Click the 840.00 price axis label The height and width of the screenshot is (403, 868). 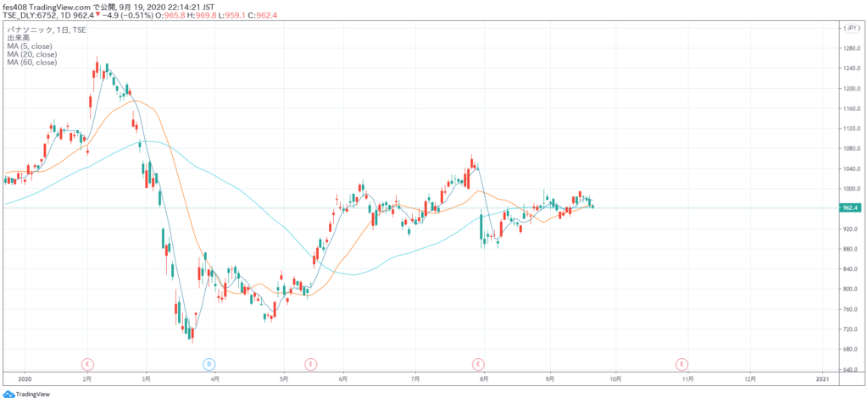(x=849, y=269)
